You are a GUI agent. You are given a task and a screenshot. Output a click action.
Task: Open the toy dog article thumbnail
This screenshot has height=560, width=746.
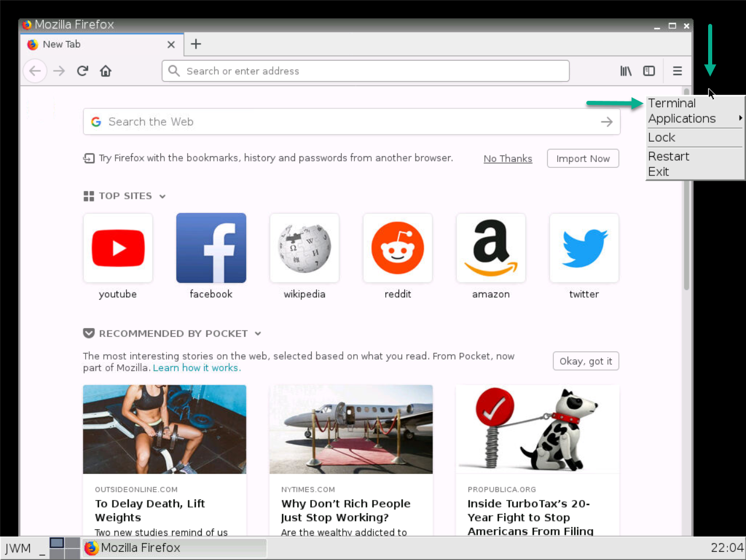coord(537,429)
